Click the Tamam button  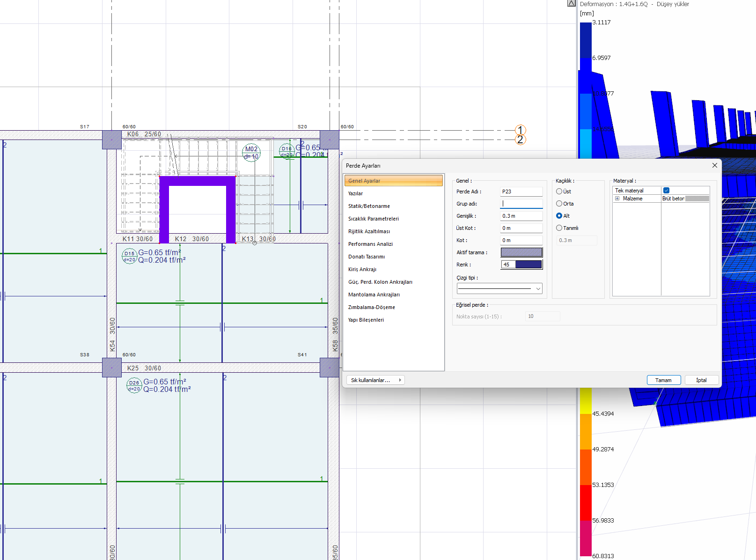coord(663,380)
